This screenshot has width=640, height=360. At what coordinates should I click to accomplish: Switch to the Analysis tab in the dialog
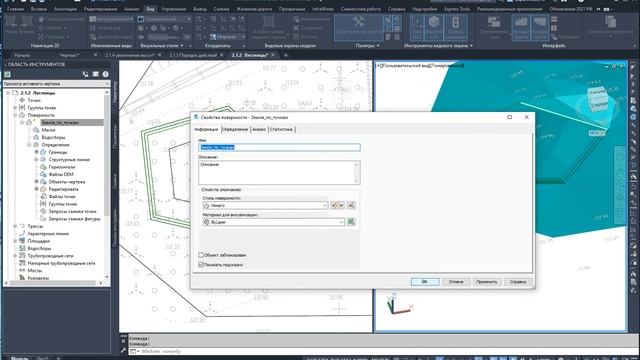tap(259, 129)
